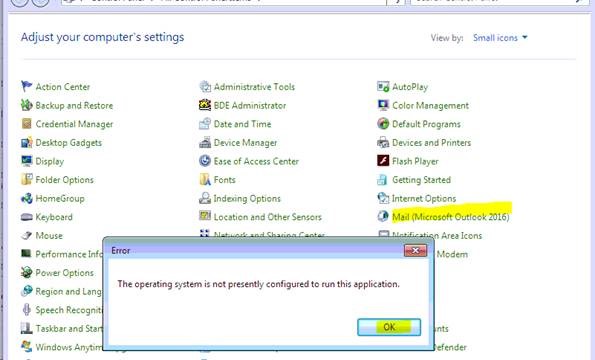Click the Power Options icon
The width and height of the screenshot is (595, 360).
pos(27,272)
